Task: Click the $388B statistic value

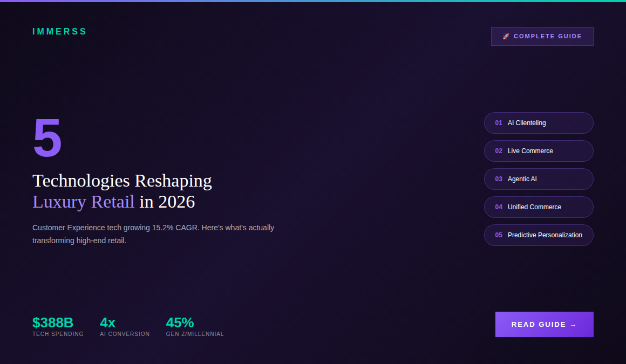Action: point(53,322)
